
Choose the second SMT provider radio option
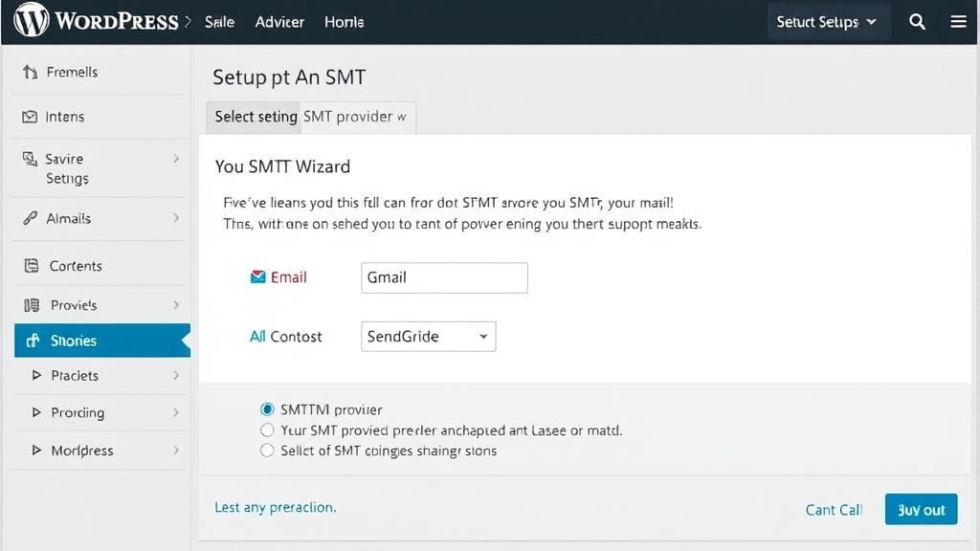[x=268, y=430]
